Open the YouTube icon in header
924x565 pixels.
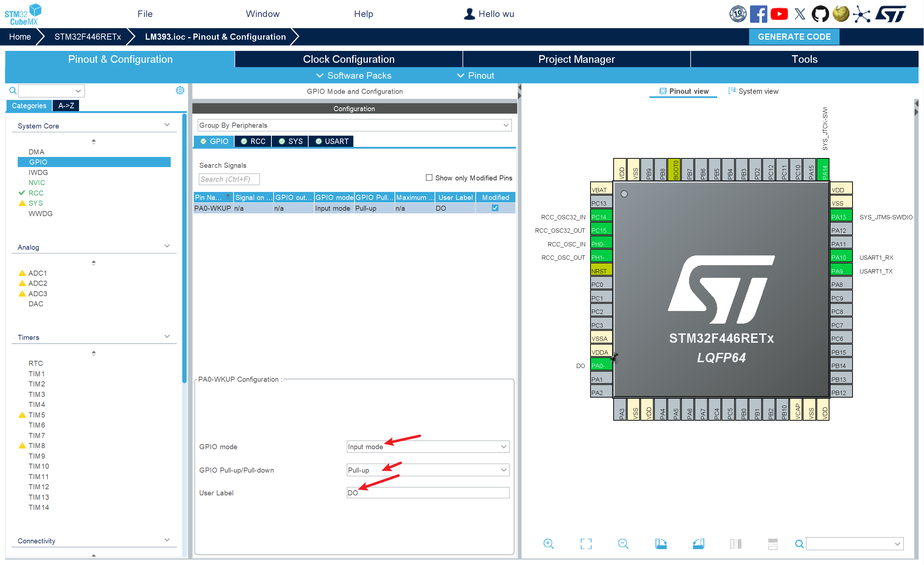click(x=779, y=14)
